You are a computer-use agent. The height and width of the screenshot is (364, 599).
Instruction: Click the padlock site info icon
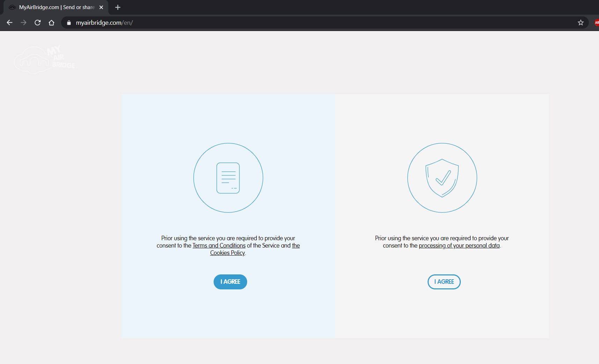pyautogui.click(x=69, y=23)
